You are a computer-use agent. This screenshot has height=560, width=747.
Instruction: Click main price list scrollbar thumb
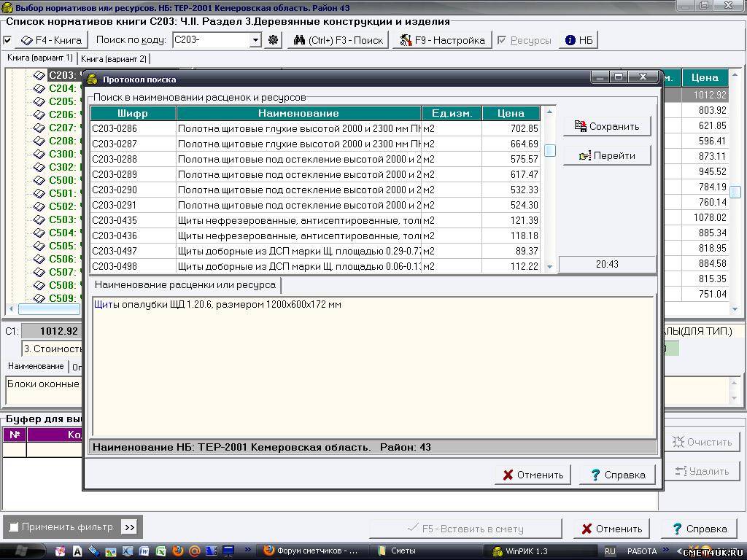pos(735,192)
